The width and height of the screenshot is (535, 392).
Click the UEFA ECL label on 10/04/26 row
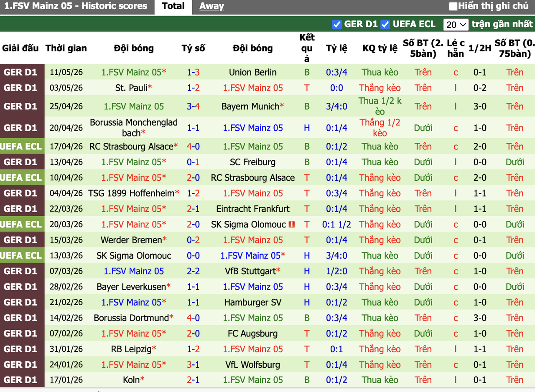coord(21,178)
